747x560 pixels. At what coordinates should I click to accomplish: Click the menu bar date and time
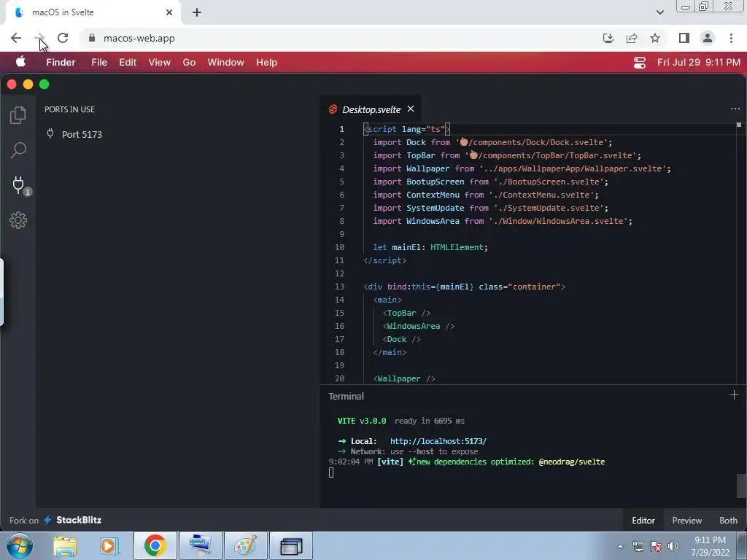click(698, 63)
